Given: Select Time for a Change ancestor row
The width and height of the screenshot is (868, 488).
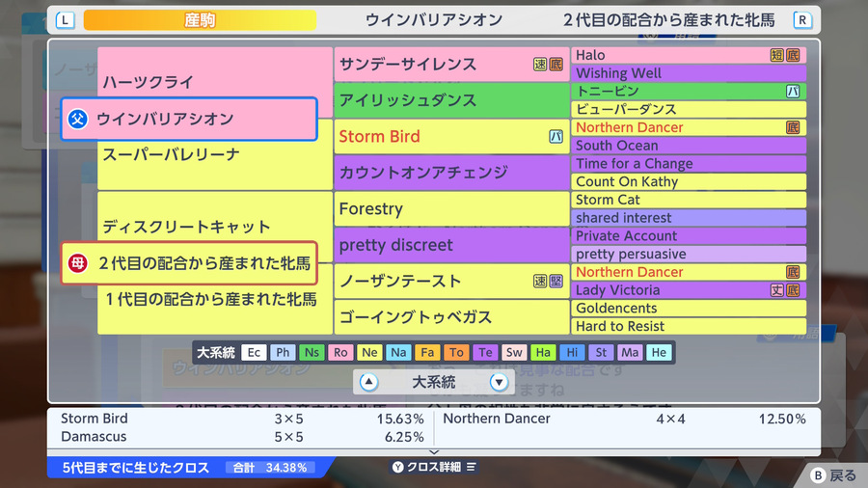Looking at the screenshot, I should [689, 163].
